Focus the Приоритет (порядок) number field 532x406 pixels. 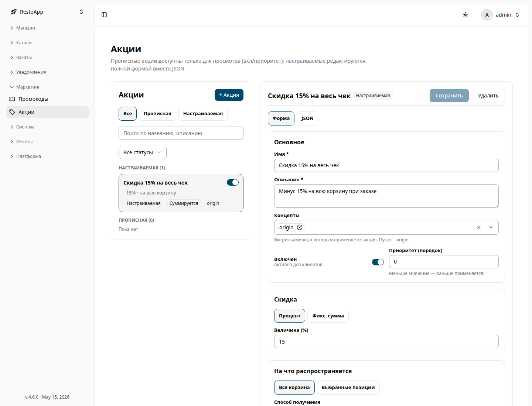(x=444, y=262)
